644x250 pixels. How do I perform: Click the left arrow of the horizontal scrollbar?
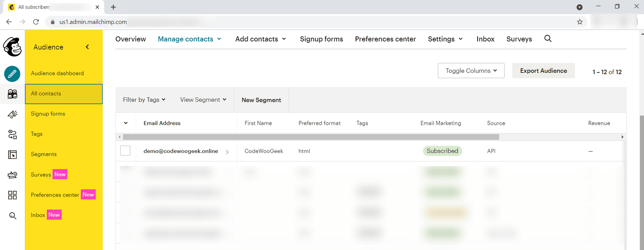120,137
